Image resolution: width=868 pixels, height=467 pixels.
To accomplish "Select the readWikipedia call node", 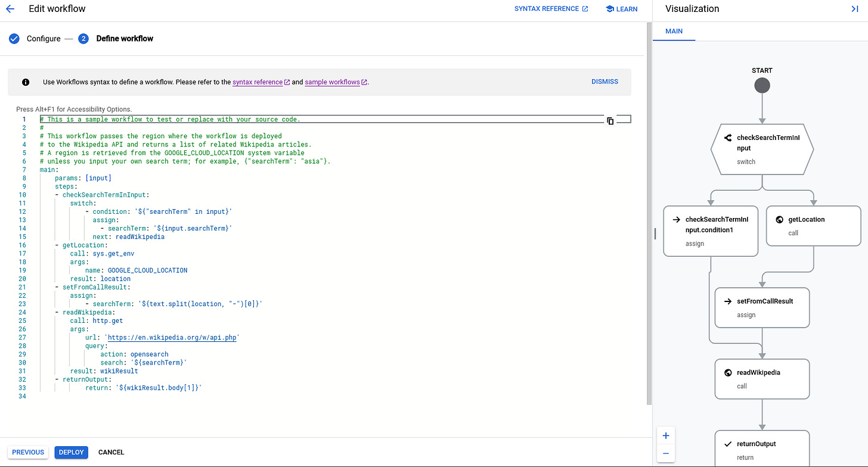I will [x=762, y=379].
